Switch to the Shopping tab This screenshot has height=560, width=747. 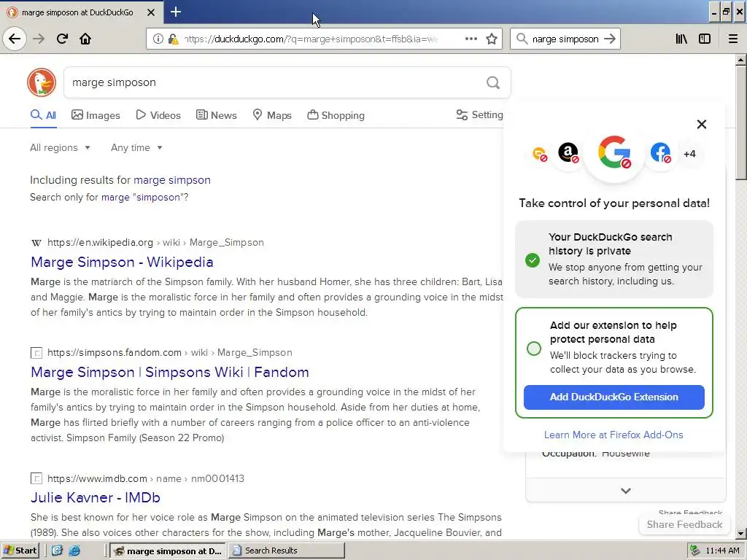click(336, 115)
